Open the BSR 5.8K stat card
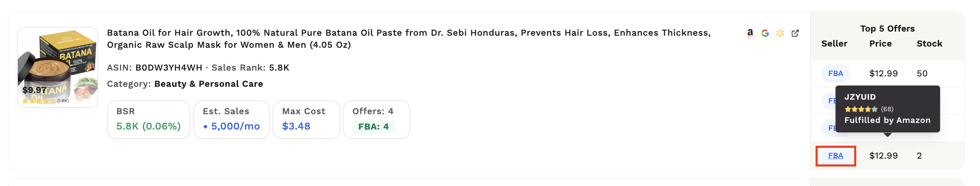The image size is (980, 186). click(x=149, y=120)
